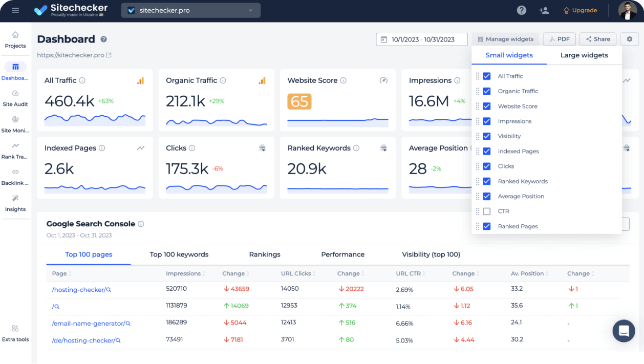Screen dimensions: 644x364
Task: Click the PDF export button
Action: (559, 39)
